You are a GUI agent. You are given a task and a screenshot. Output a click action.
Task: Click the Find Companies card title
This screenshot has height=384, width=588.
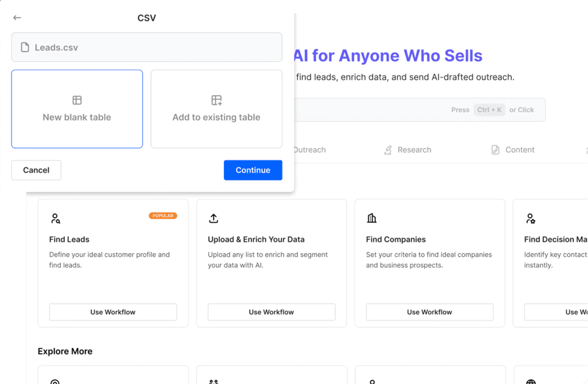pyautogui.click(x=396, y=239)
